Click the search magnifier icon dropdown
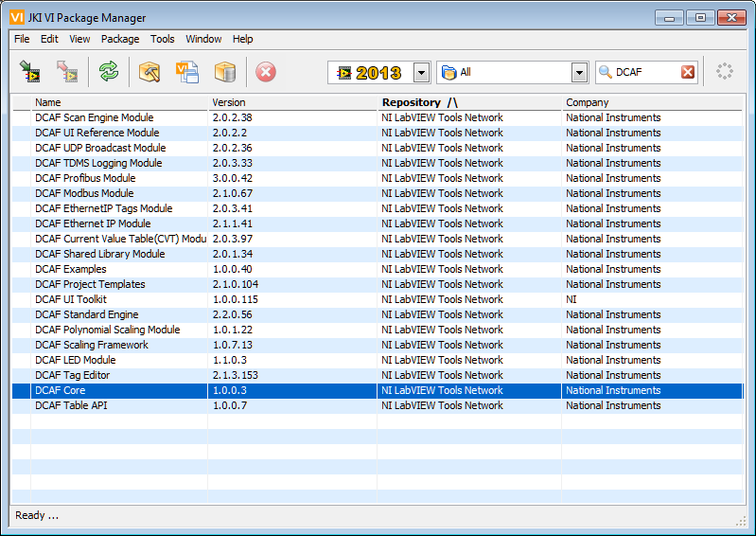This screenshot has height=536, width=756. (606, 72)
